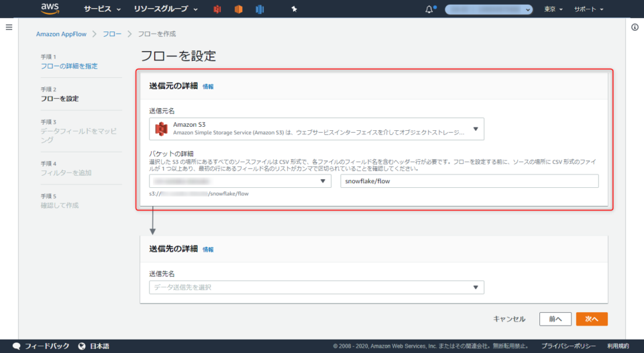Screen dimensions: 644x353
Task: Open 情報 link next to 送信元の詳細
Action: point(208,87)
